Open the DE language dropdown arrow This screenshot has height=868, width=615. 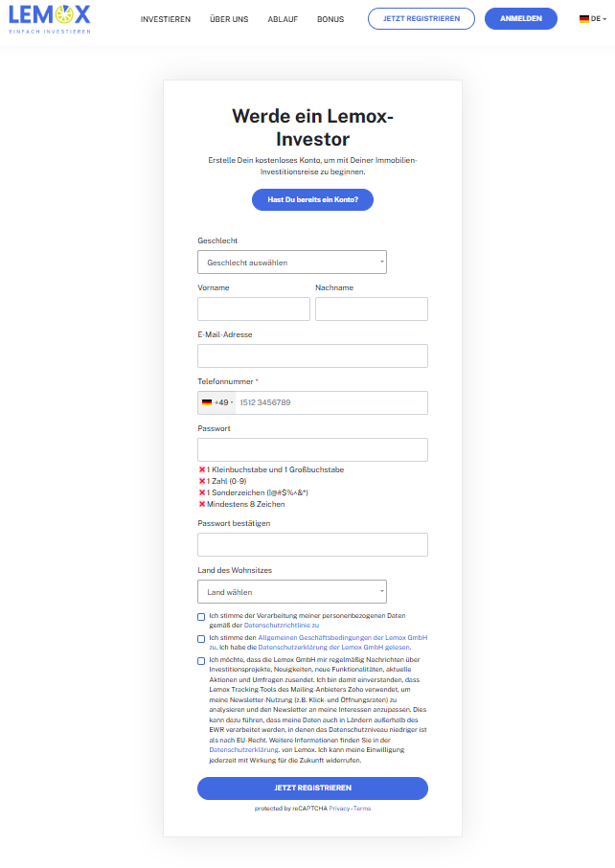[604, 19]
